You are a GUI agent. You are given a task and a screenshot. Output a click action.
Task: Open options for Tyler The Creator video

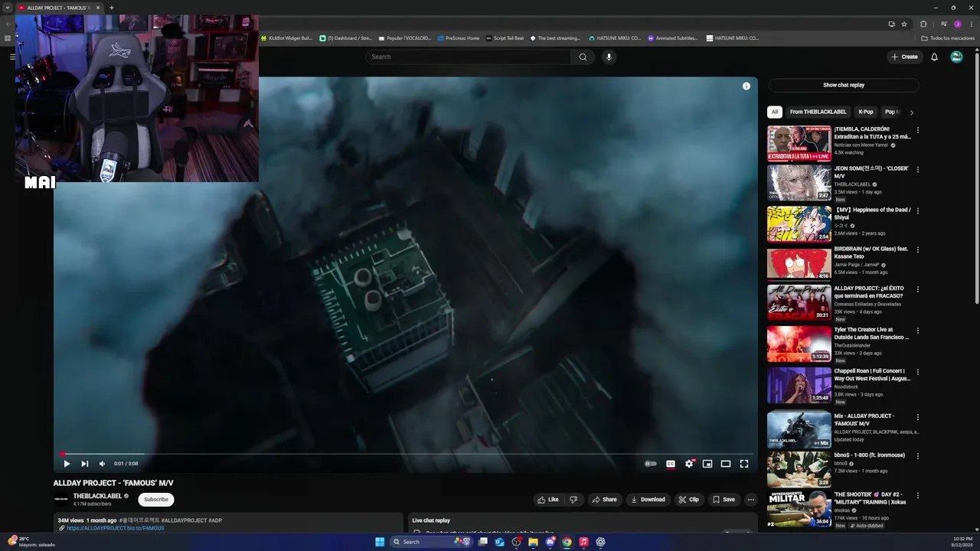(917, 331)
